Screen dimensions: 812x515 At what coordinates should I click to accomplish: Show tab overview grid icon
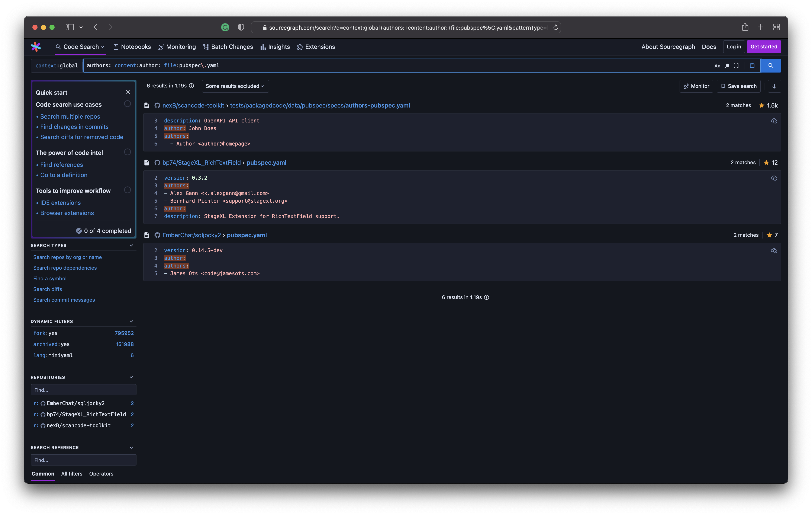point(777,27)
